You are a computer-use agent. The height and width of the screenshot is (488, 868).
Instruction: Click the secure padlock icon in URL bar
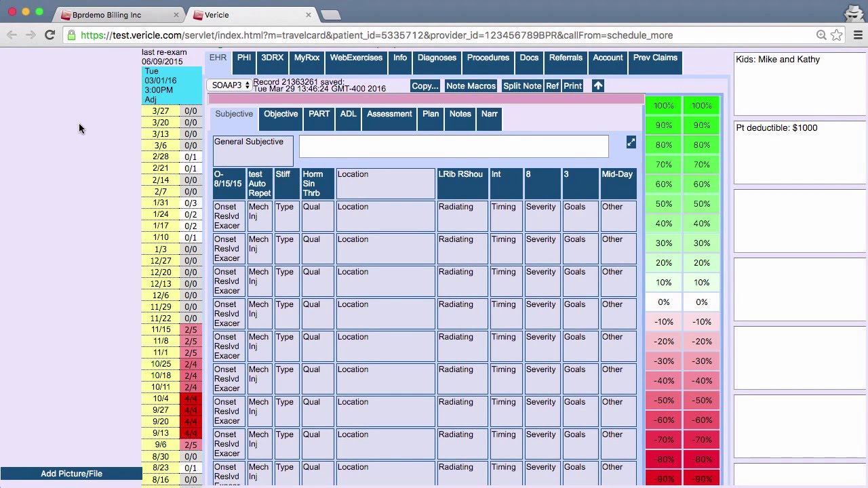71,35
